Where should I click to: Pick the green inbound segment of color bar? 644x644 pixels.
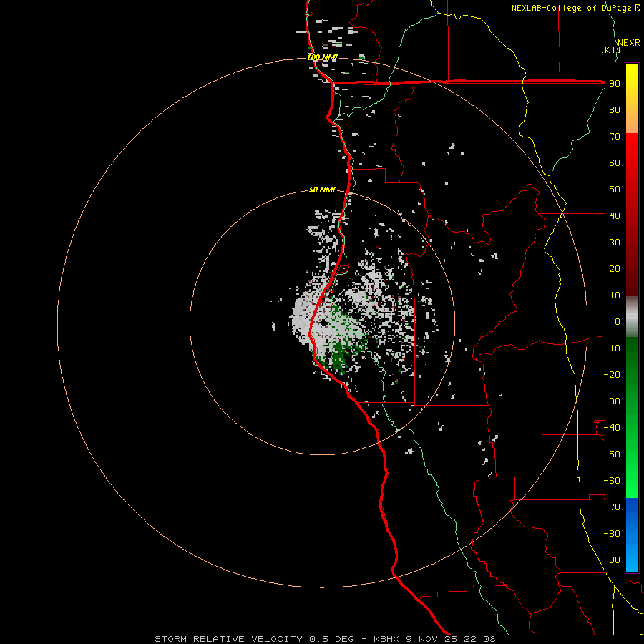tap(632, 418)
